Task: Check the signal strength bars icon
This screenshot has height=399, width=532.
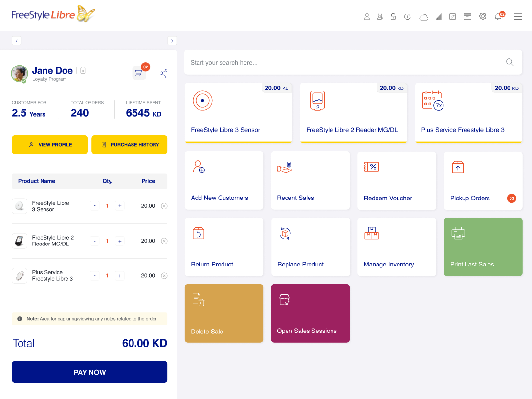Action: tap(439, 17)
